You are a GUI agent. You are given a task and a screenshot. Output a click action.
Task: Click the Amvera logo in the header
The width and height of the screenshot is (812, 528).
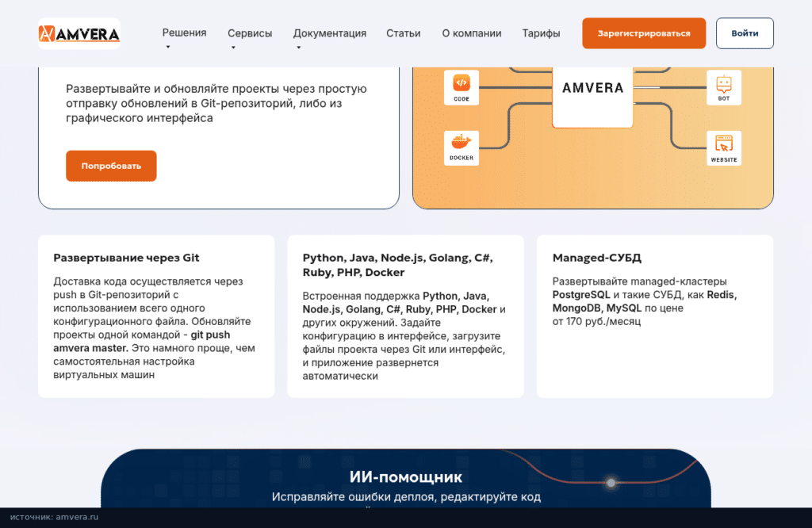point(79,33)
